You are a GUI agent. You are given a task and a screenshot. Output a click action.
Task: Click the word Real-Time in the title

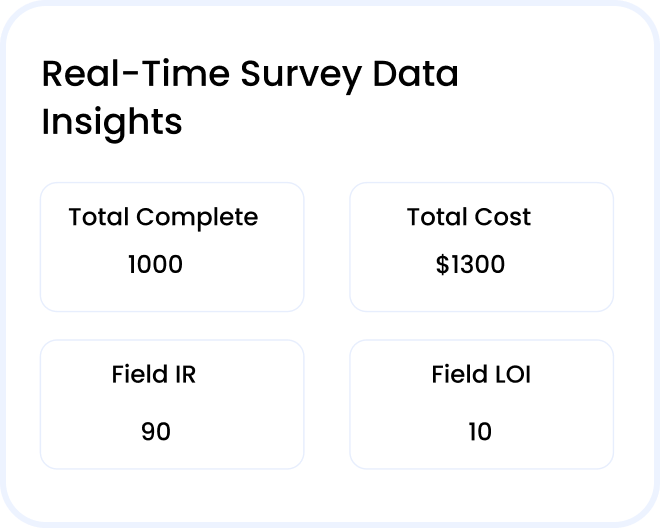pos(136,73)
